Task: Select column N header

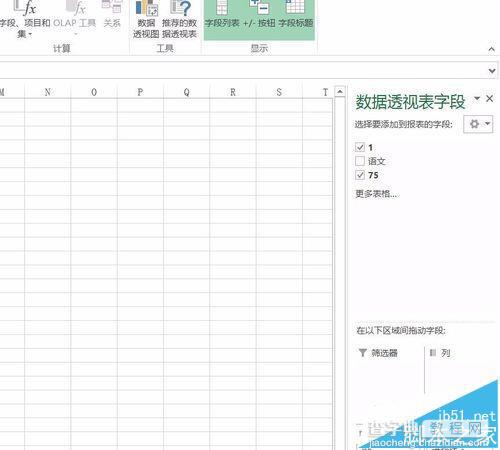Action: [48, 92]
